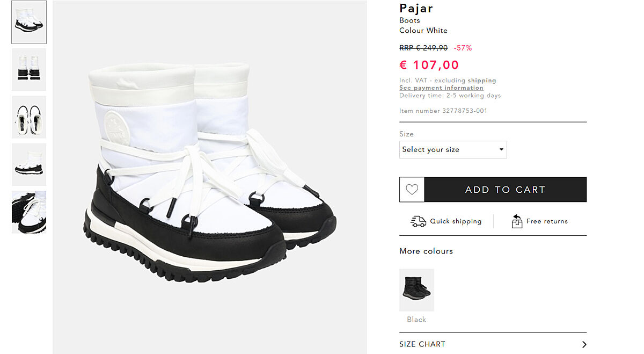The width and height of the screenshot is (644, 354).
Task: Select first thumbnail of boot pair angled
Action: pos(29,22)
